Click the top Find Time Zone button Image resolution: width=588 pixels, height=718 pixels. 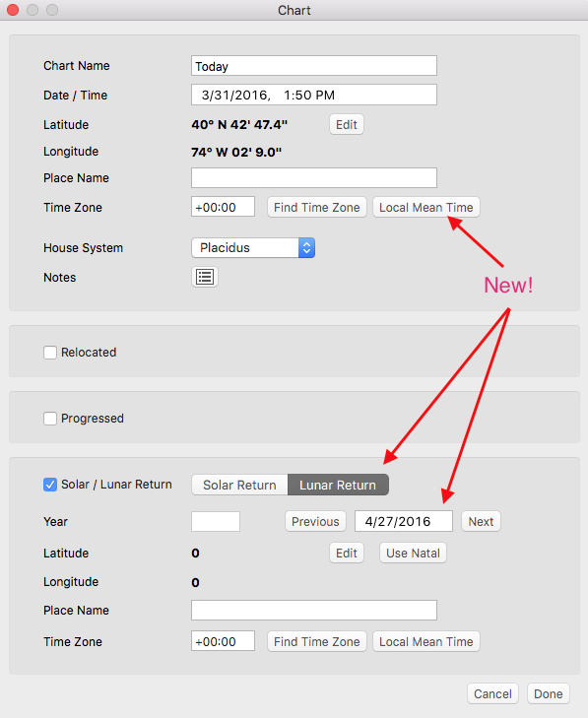point(317,208)
